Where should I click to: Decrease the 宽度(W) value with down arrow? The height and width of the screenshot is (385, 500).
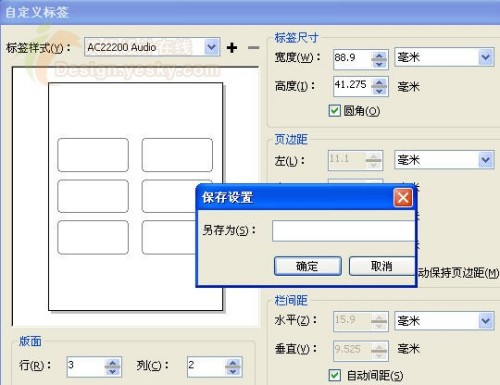[x=379, y=64]
